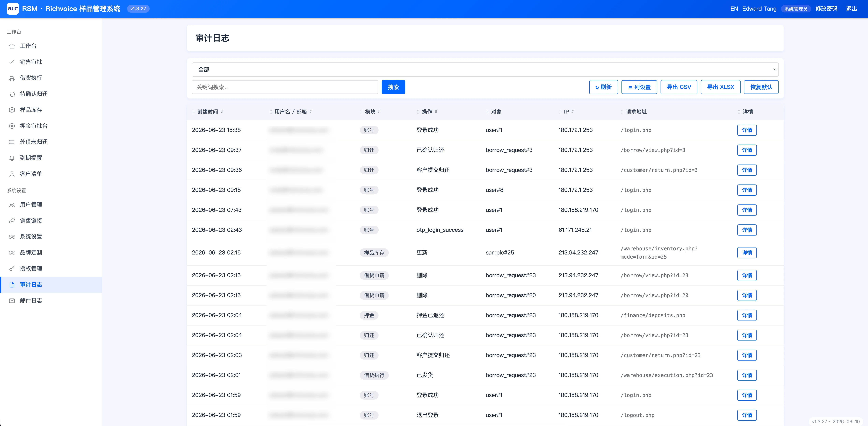This screenshot has width=868, height=426.
Task: Export the log via 导出 CSV
Action: point(679,87)
